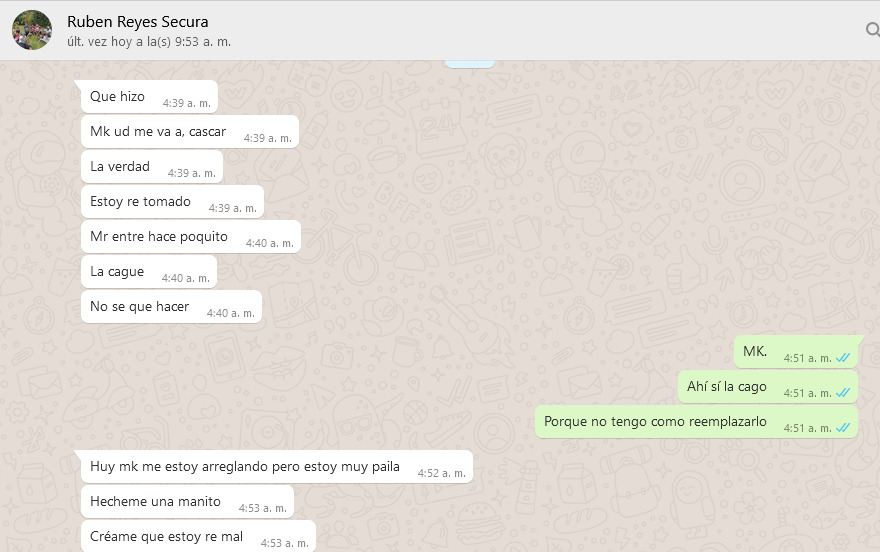This screenshot has width=880, height=552.
Task: Select the 'Que hizo' message bubble
Action: (x=149, y=96)
